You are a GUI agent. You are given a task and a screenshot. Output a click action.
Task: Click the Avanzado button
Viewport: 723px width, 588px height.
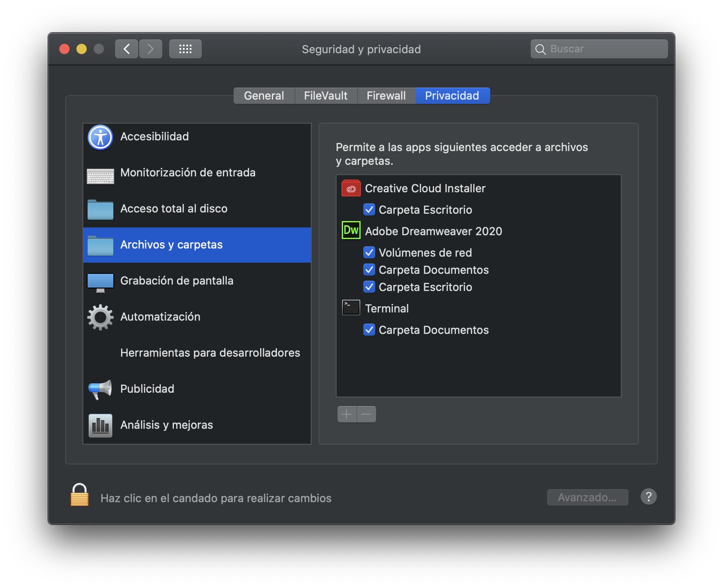pos(587,497)
